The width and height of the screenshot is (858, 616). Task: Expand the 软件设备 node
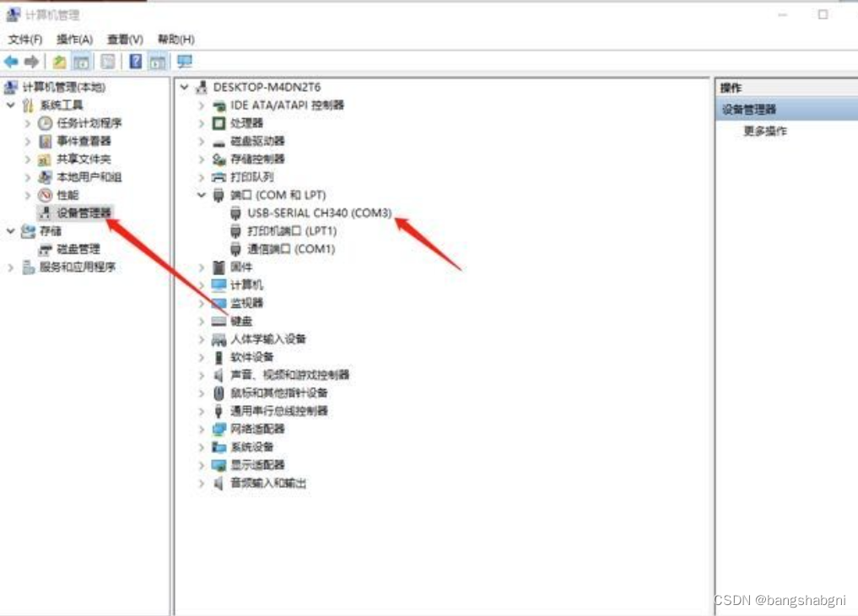point(202,357)
